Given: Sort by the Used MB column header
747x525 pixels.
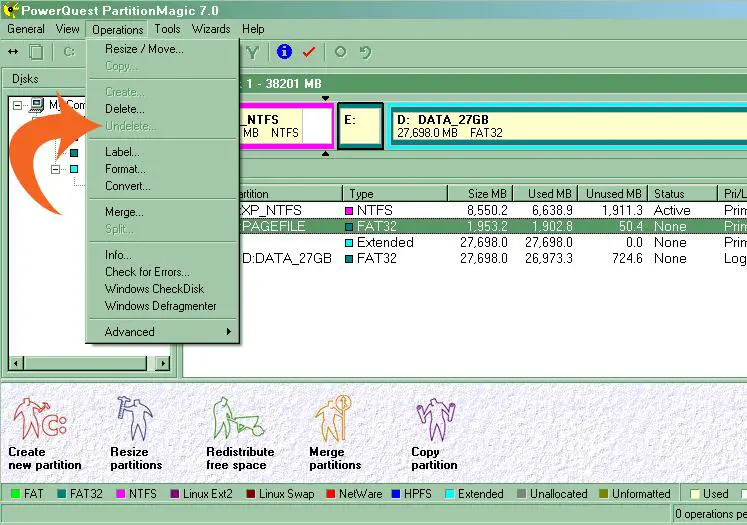Looking at the screenshot, I should coord(545,193).
